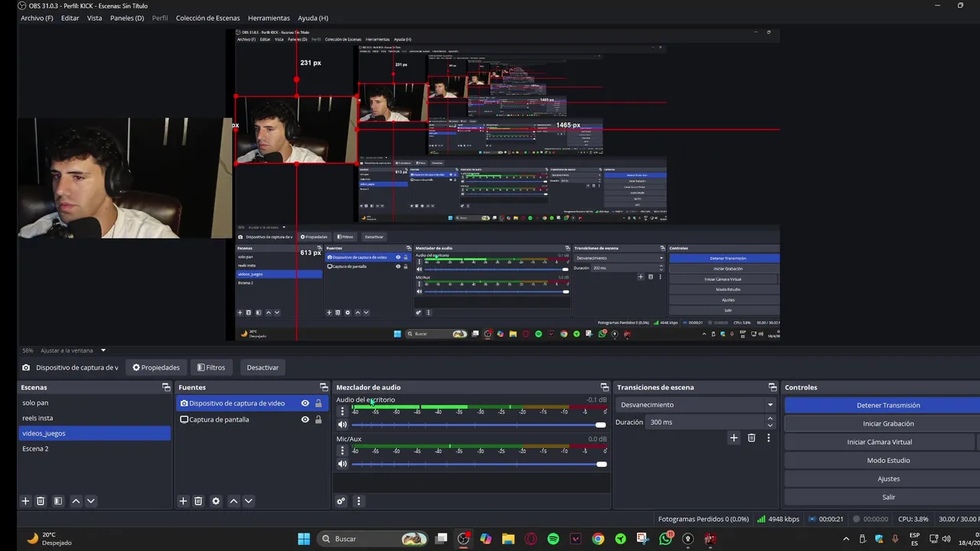The height and width of the screenshot is (551, 980).
Task: Open source properties gear in Fuentes panel
Action: (216, 501)
